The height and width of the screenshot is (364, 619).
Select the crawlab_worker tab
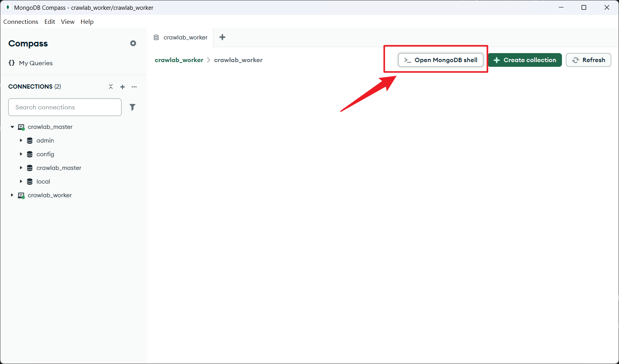(x=181, y=37)
